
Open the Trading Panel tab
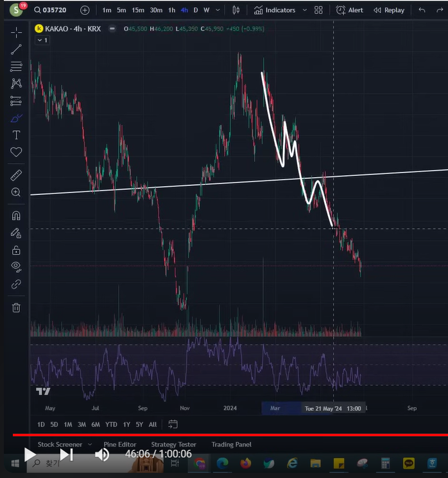[232, 445]
